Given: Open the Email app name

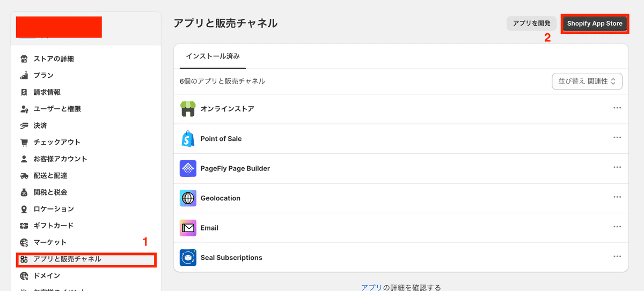Looking at the screenshot, I should [209, 228].
